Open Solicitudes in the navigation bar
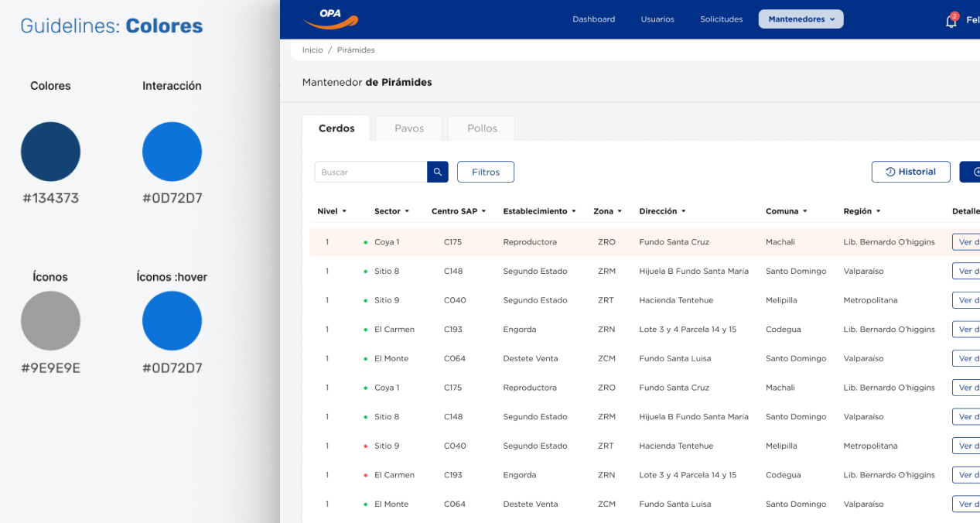The image size is (980, 523). 721,19
